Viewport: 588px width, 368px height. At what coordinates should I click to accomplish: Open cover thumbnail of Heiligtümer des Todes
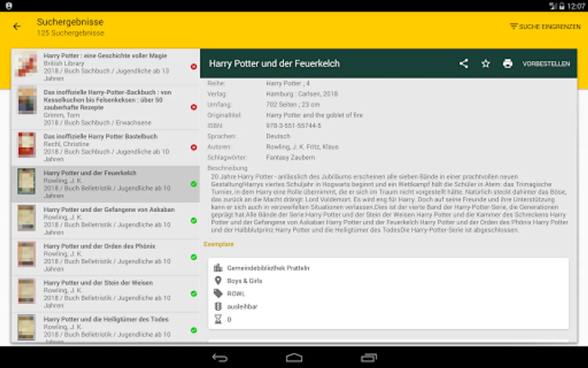(x=27, y=328)
